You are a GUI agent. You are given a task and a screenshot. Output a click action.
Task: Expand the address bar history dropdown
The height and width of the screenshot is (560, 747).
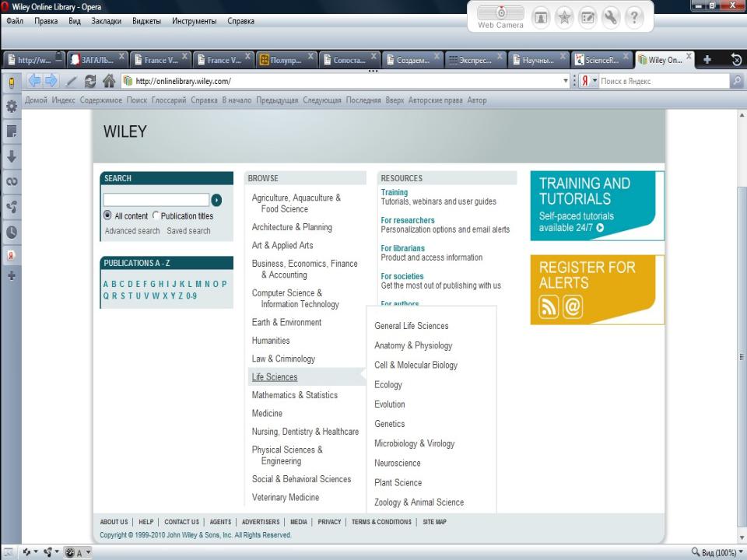[x=566, y=81]
